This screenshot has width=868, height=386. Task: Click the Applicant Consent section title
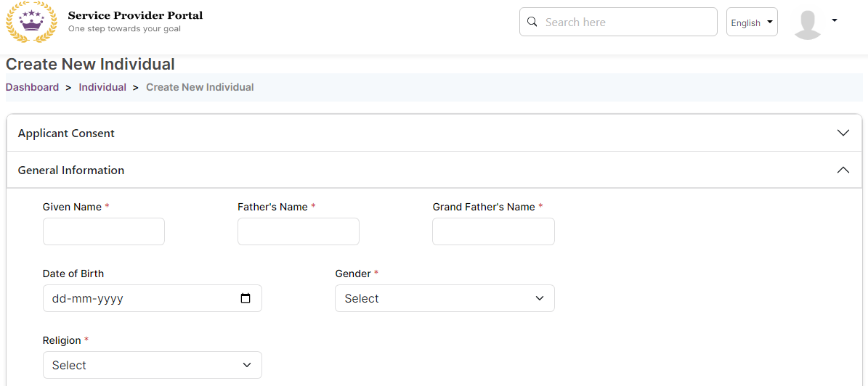tap(66, 134)
